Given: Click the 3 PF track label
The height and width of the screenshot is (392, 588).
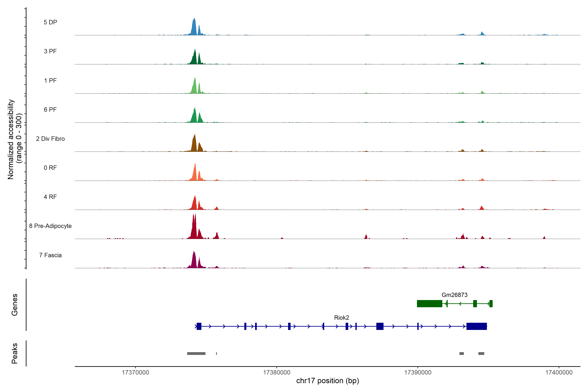Looking at the screenshot, I should coord(50,51).
